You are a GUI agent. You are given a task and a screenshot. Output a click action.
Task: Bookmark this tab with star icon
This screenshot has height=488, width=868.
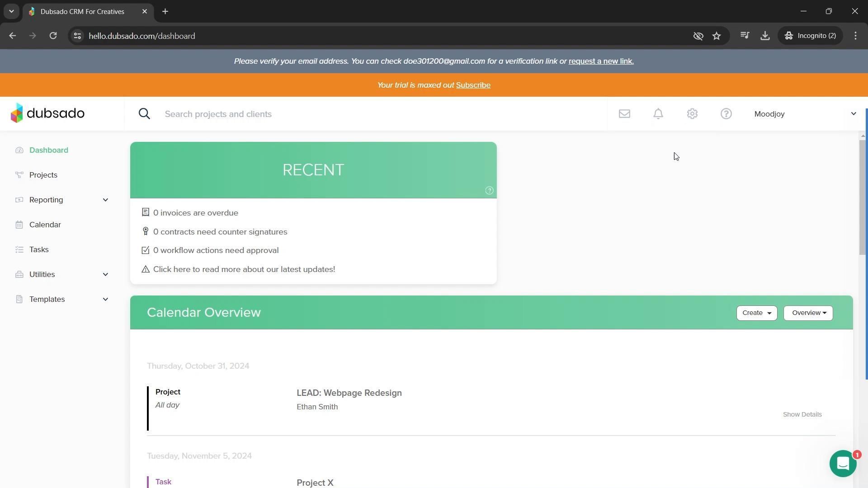717,36
